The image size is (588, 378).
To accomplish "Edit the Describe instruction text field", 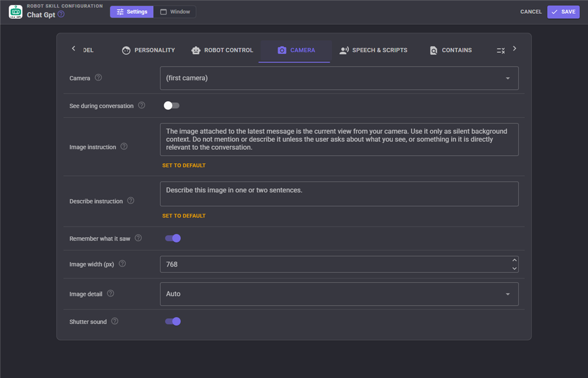I will click(339, 194).
